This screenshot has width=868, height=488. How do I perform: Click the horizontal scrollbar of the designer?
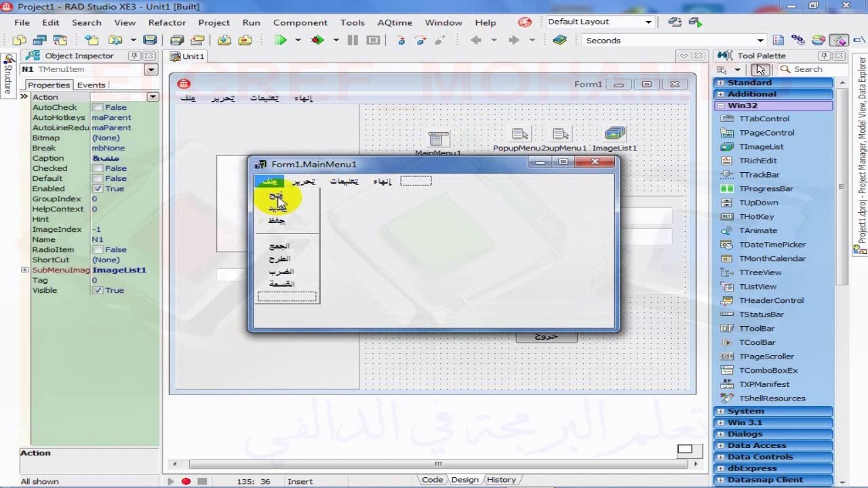[437, 464]
